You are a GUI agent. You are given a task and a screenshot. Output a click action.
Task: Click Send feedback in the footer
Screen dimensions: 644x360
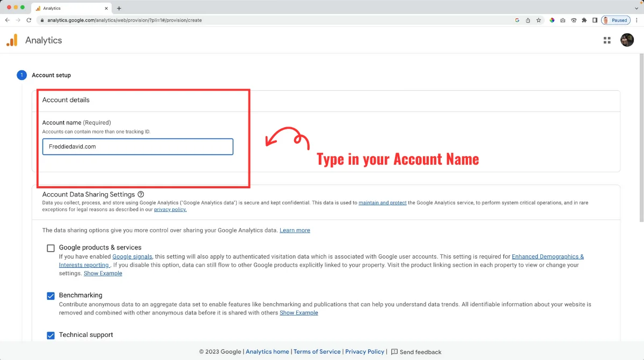pos(416,351)
